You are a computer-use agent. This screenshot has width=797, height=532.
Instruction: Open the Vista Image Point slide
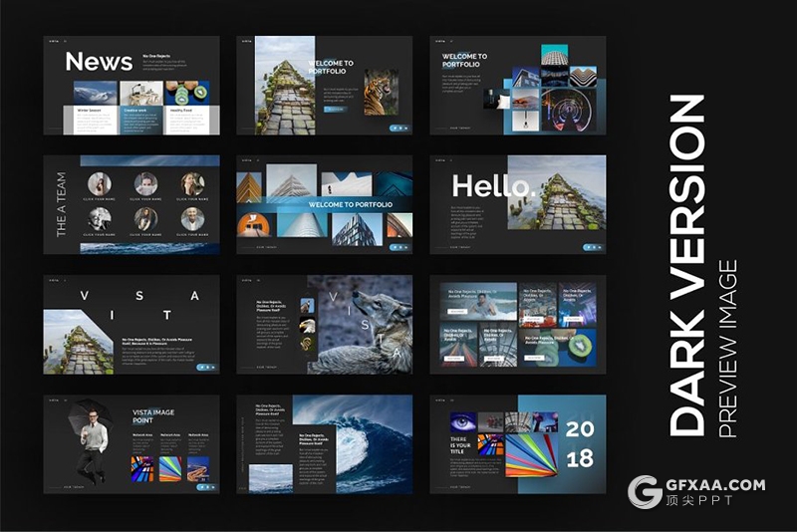pyautogui.click(x=132, y=444)
